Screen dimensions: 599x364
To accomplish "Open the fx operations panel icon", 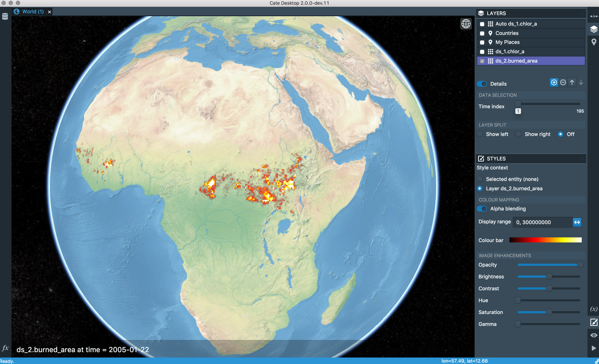I will pyautogui.click(x=5, y=348).
